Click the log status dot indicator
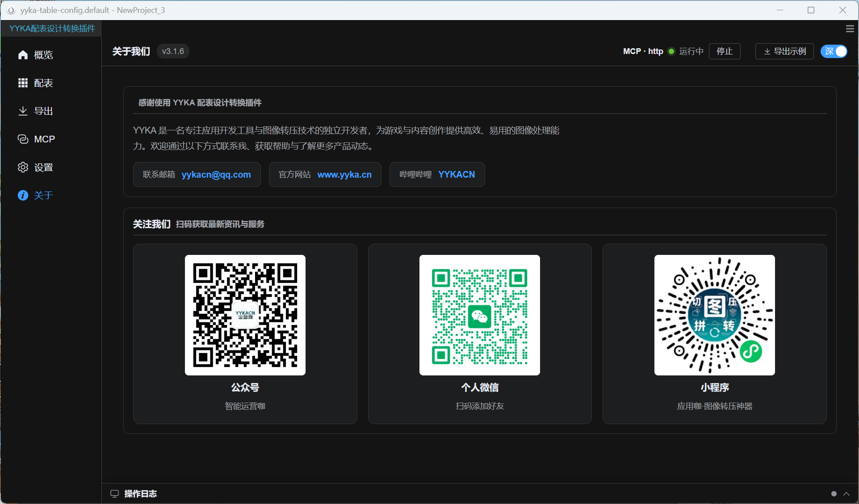859x504 pixels. click(x=834, y=494)
